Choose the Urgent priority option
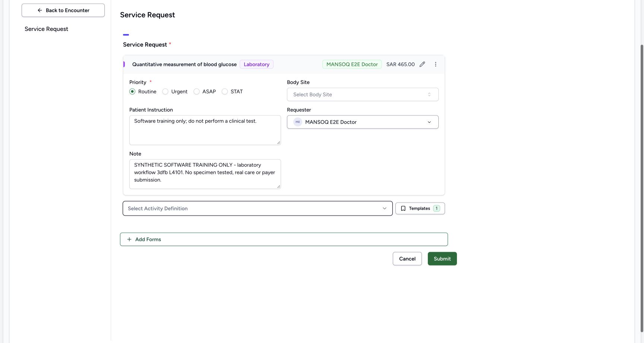The height and width of the screenshot is (343, 644). click(x=165, y=92)
